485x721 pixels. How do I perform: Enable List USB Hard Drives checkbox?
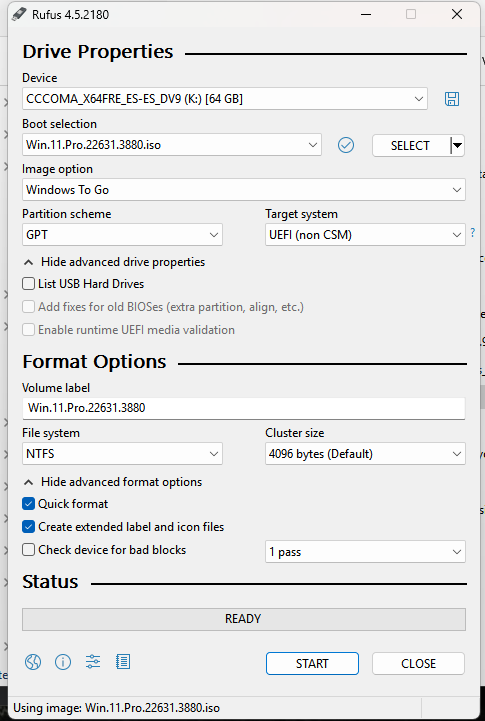click(x=29, y=284)
